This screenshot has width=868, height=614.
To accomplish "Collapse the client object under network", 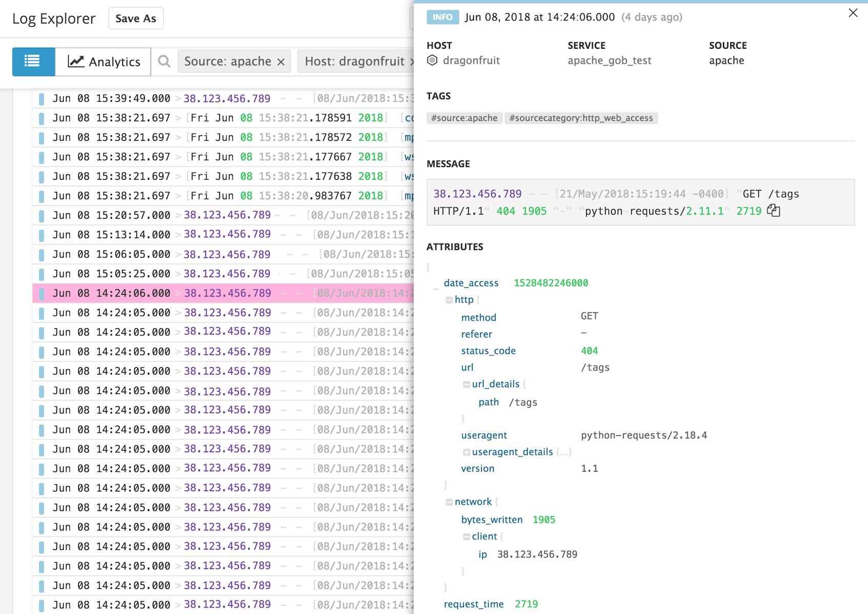I will 466,536.
